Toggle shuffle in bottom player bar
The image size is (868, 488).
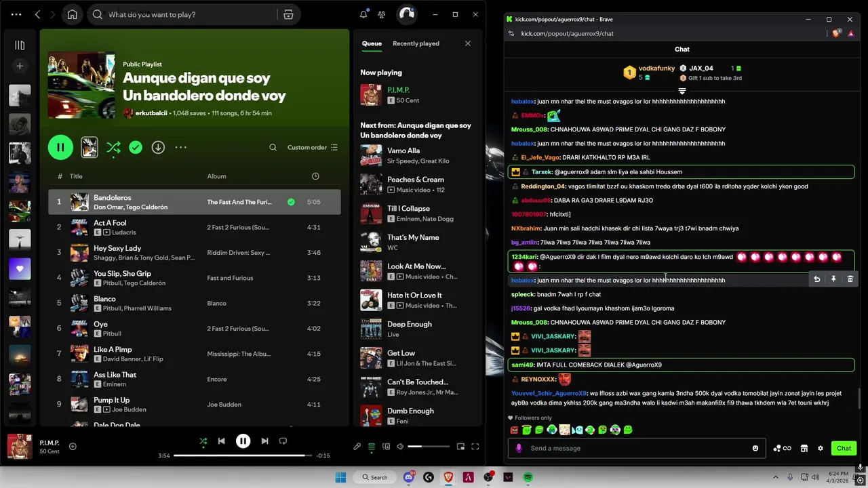click(203, 441)
